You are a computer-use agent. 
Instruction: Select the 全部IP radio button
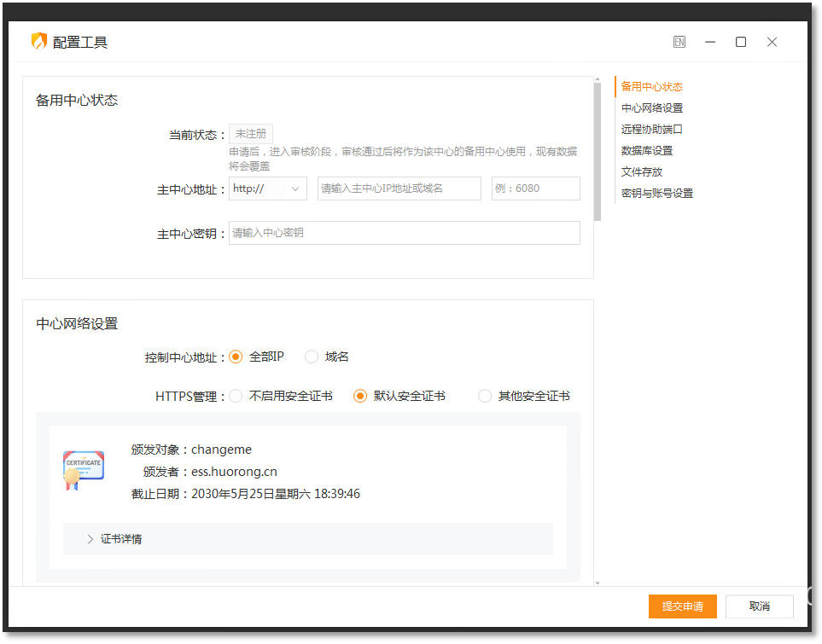(x=236, y=357)
